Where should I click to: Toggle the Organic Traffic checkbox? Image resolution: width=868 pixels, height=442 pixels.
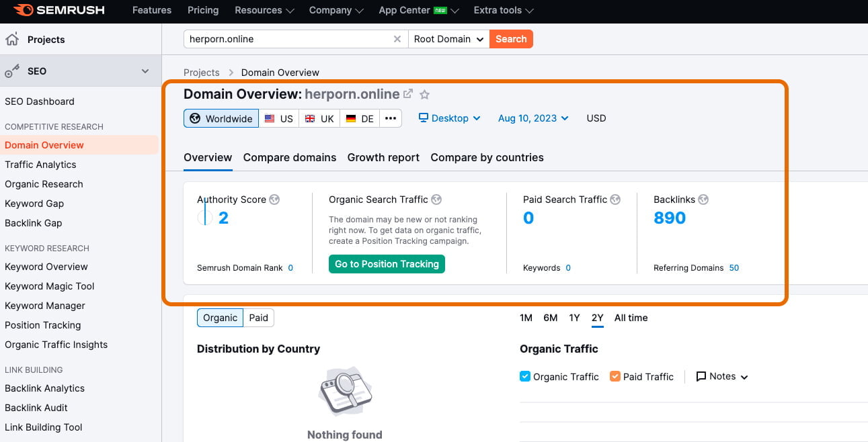525,376
